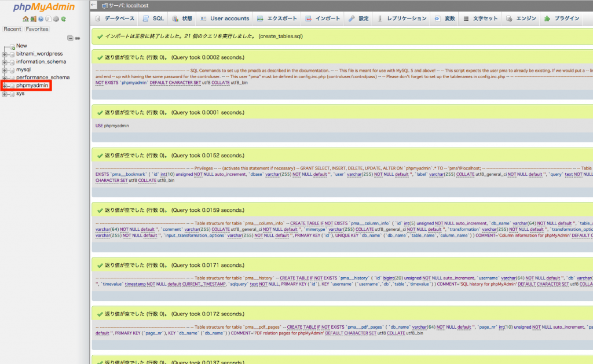Image resolution: width=593 pixels, height=364 pixels.
Task: Expand the information_schema database node
Action: (5, 62)
